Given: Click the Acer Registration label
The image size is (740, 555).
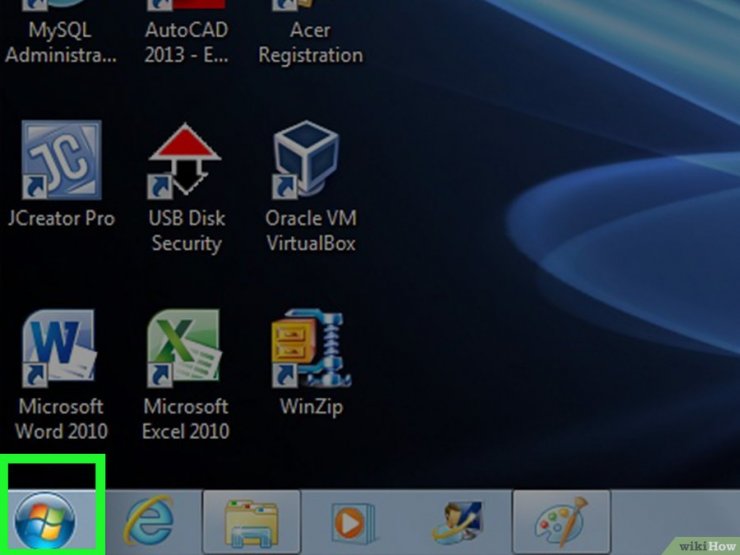Looking at the screenshot, I should [x=311, y=42].
